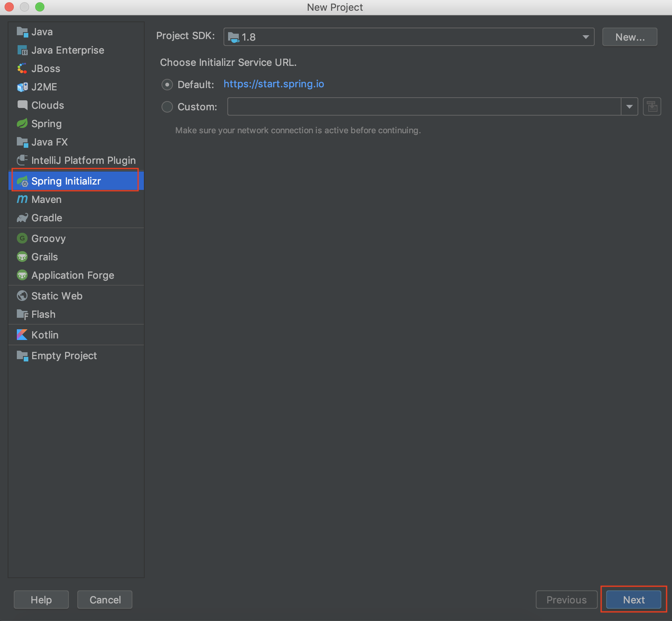This screenshot has height=621, width=672.
Task: Choose the Gradle project type
Action: coord(76,218)
